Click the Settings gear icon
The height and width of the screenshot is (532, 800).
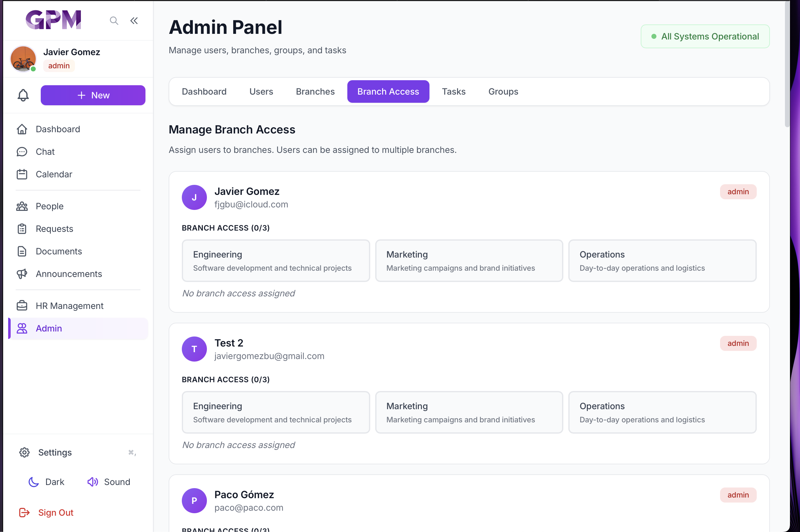(24, 452)
